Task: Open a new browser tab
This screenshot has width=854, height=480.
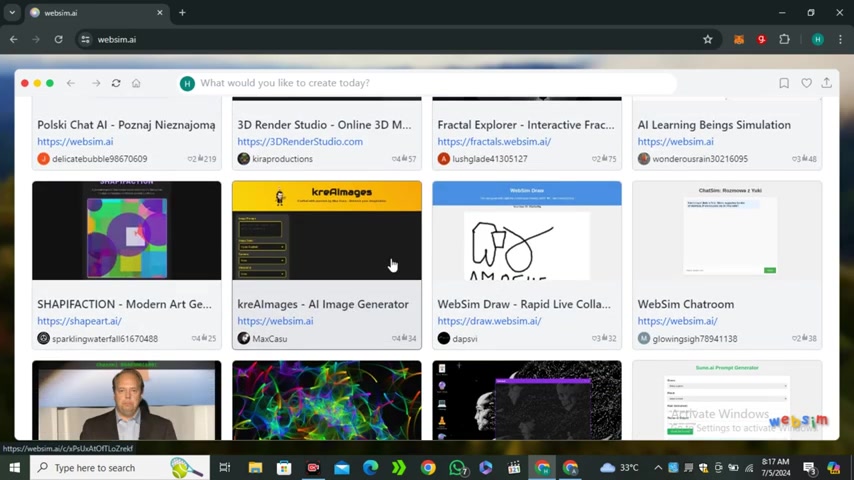Action: click(182, 13)
